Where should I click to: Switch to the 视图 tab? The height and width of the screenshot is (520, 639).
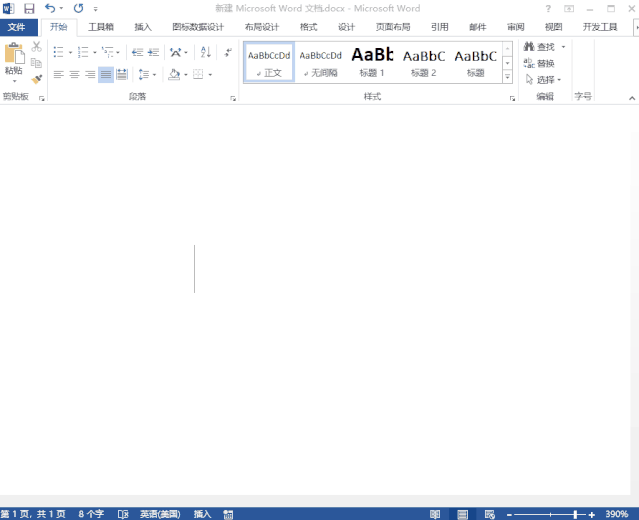(553, 27)
